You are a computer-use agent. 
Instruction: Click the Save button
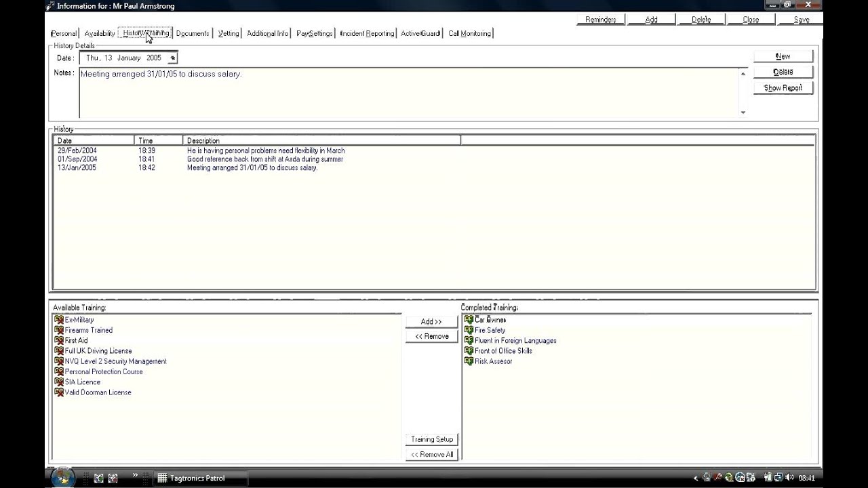pyautogui.click(x=801, y=20)
